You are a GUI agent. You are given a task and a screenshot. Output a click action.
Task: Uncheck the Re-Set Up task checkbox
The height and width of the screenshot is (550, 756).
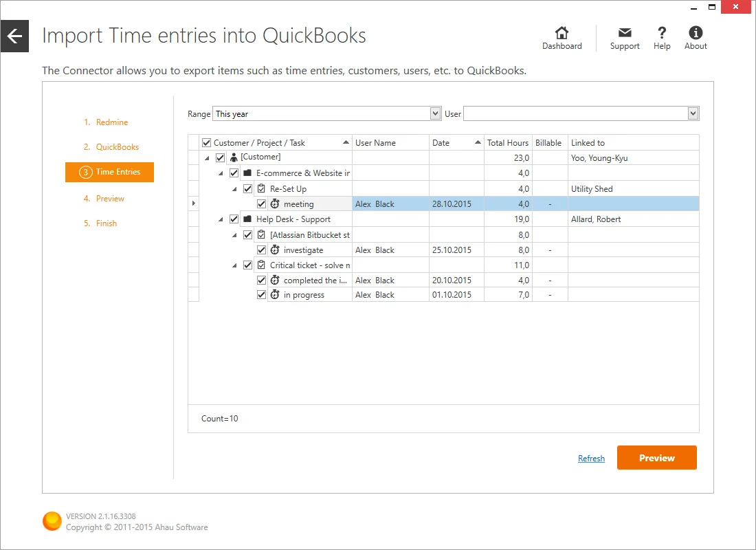248,188
